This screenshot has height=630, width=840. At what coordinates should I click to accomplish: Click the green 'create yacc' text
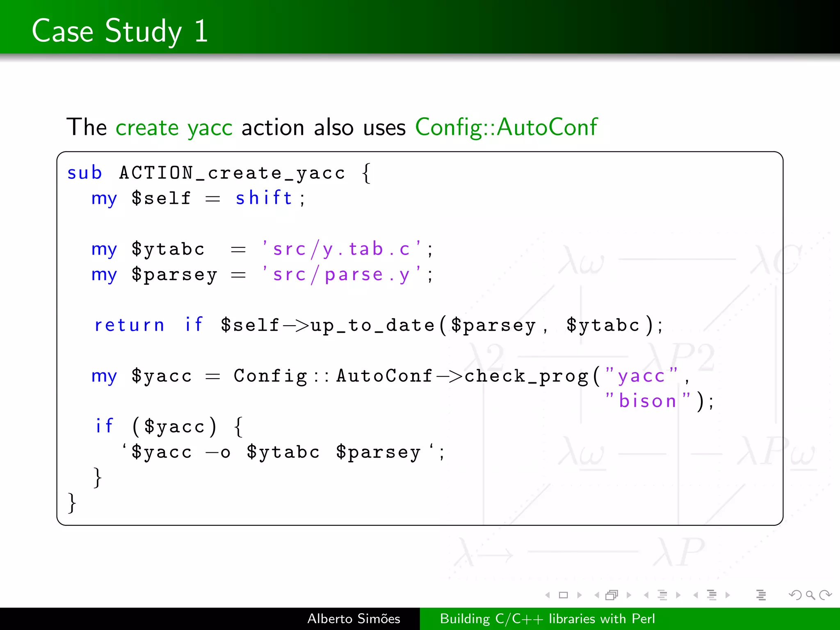click(174, 128)
